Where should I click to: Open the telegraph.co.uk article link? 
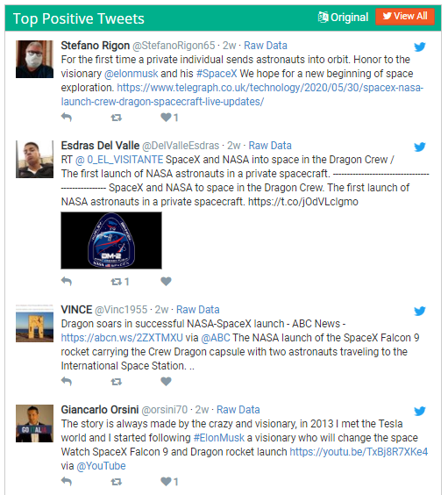[242, 95]
